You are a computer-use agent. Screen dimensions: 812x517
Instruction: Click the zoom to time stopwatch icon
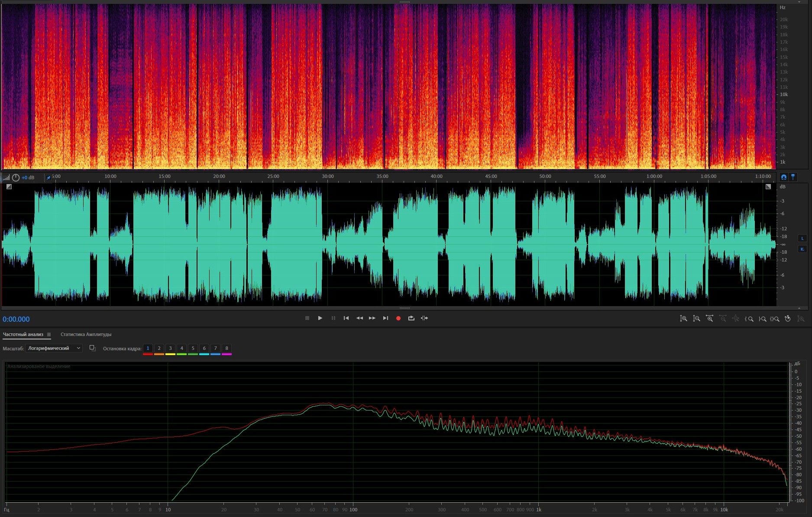click(x=788, y=319)
